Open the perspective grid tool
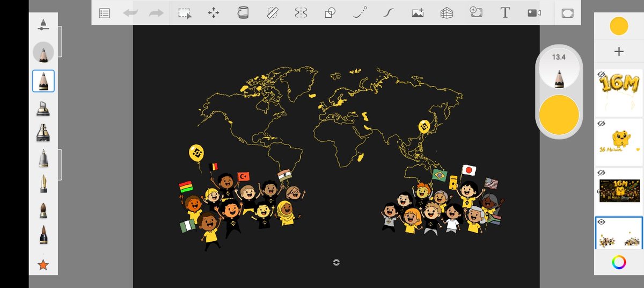Screen dimensions: 644x288 (447, 13)
